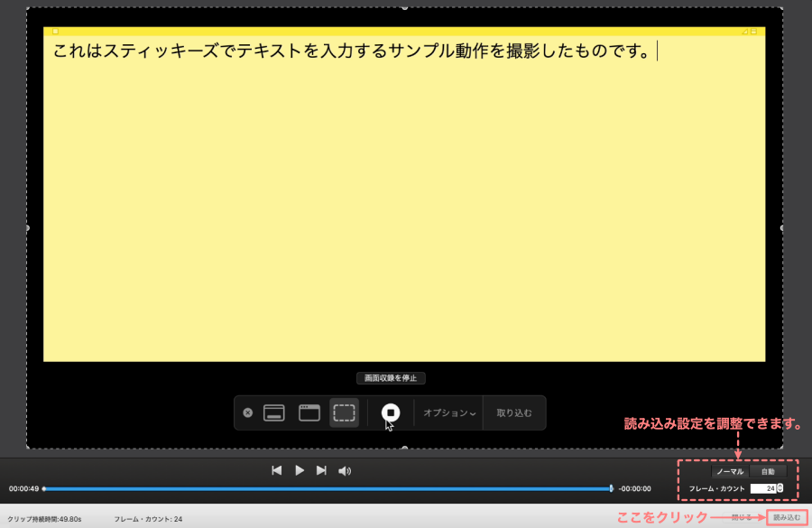This screenshot has width=812, height=528.
Task: Click the frame count stepper arrows
Action: click(x=780, y=488)
